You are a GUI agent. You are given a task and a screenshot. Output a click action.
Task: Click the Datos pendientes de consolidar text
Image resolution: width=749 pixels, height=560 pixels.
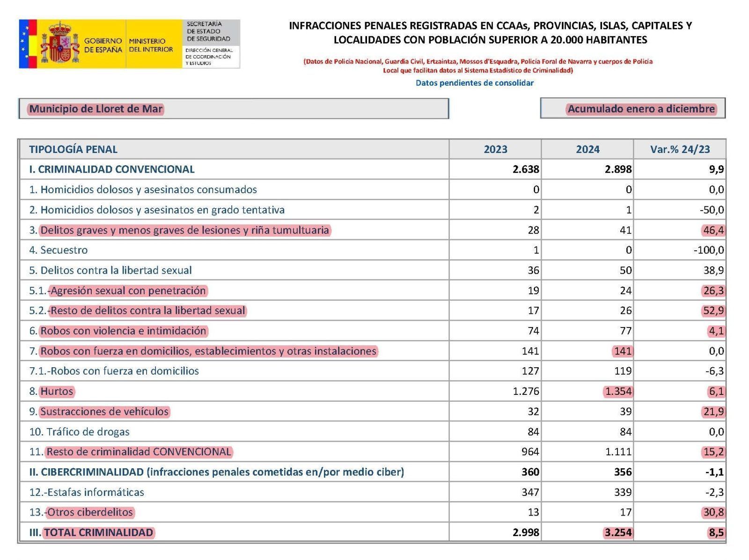[475, 83]
